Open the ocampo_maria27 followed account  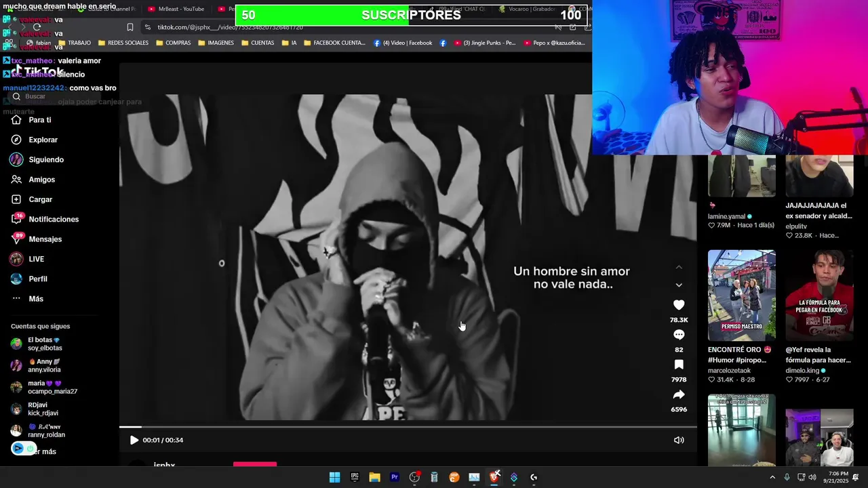pos(43,388)
